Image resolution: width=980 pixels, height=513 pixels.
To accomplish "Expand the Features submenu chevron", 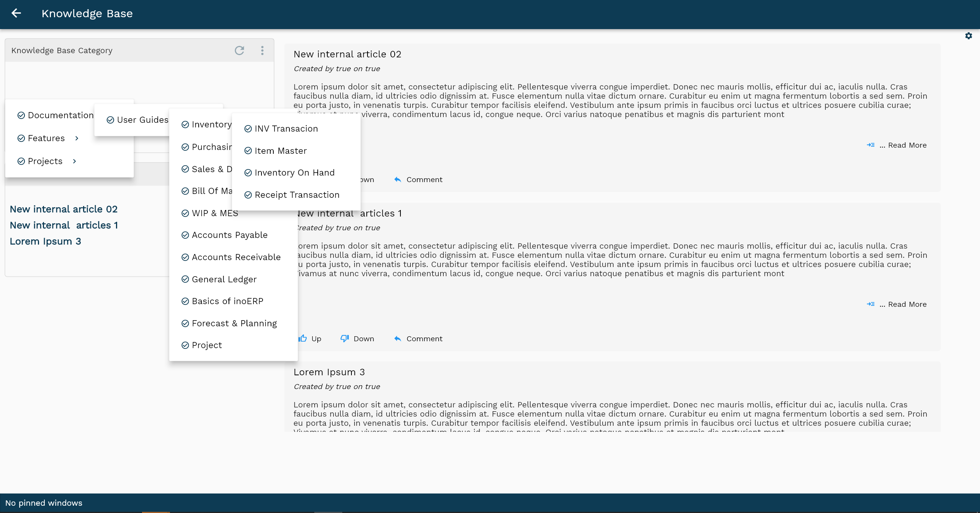I will pos(77,138).
